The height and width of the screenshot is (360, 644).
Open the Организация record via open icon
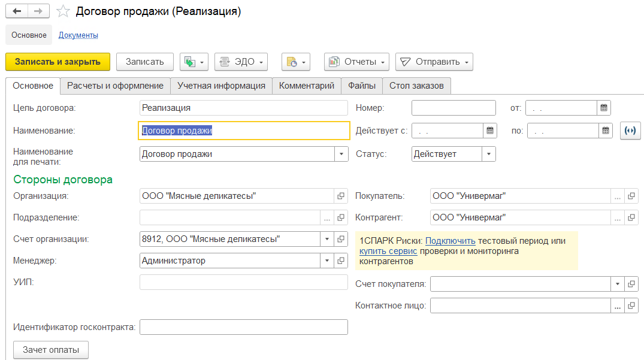click(341, 196)
